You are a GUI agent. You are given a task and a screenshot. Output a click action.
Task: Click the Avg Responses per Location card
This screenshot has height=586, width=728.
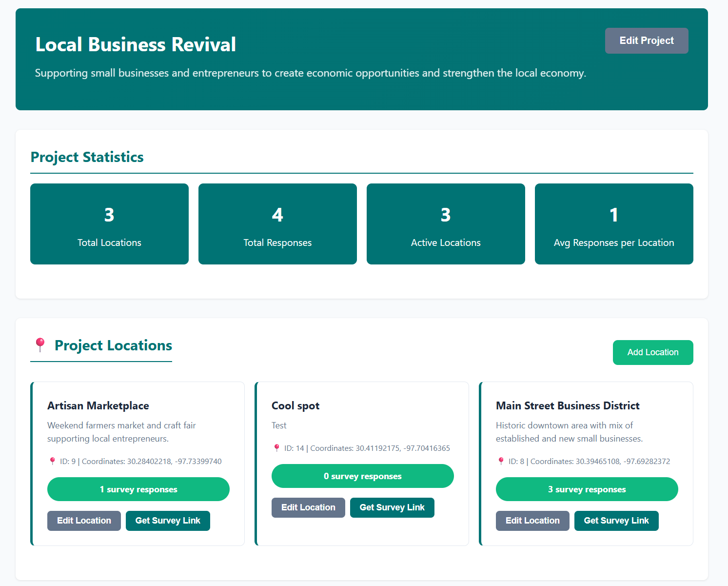point(614,224)
